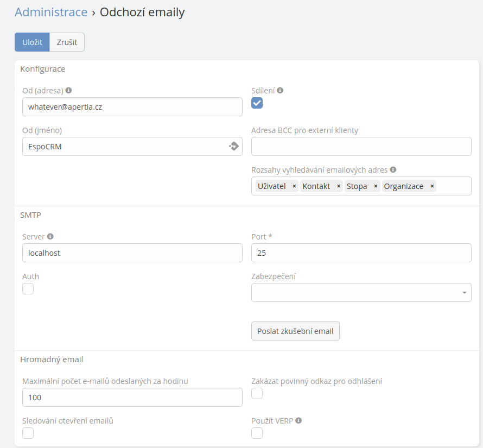Remove the Kontakt tag

click(339, 186)
